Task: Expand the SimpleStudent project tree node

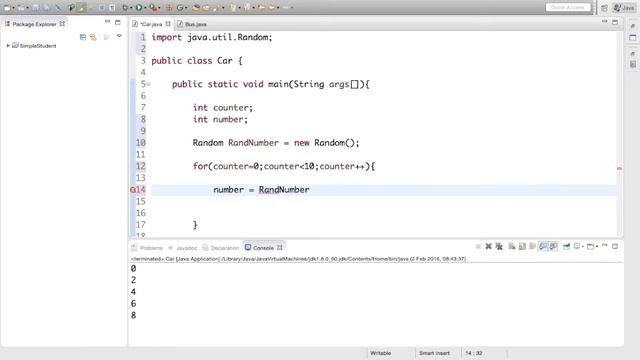Action: (x=8, y=46)
